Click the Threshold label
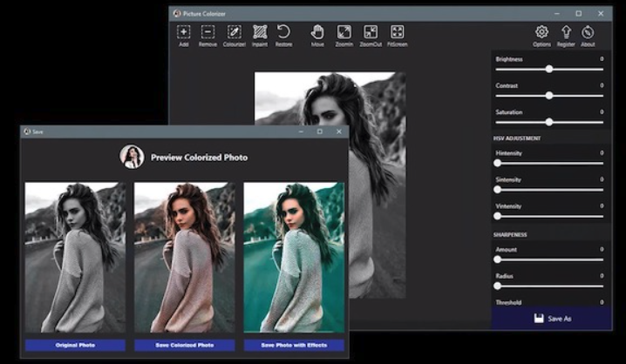 [x=508, y=302]
